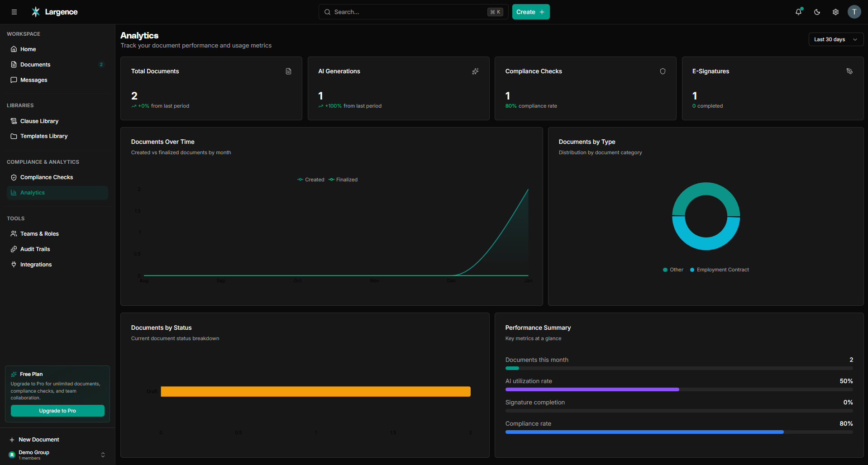This screenshot has height=465, width=868.
Task: Open the Create dropdown button
Action: click(x=530, y=12)
